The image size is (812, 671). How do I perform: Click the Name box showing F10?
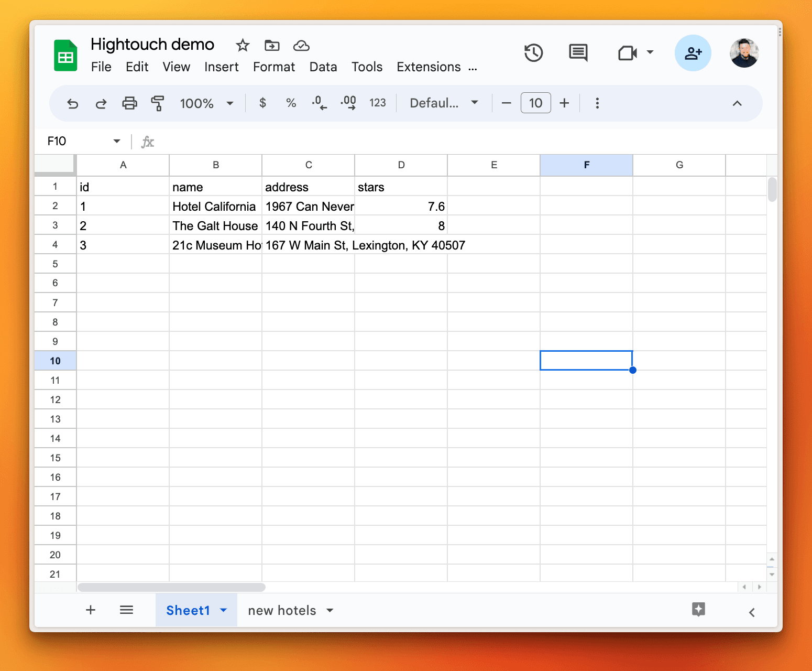coord(76,141)
